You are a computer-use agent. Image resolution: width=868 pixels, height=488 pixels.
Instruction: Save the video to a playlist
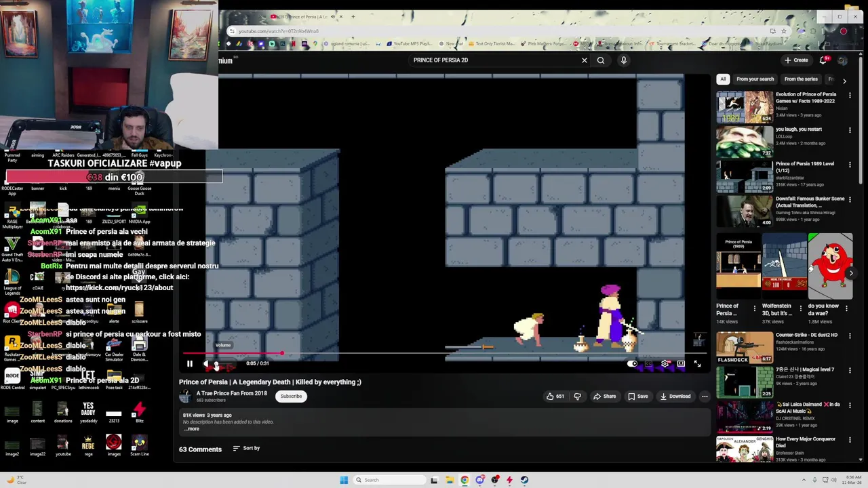[637, 396]
